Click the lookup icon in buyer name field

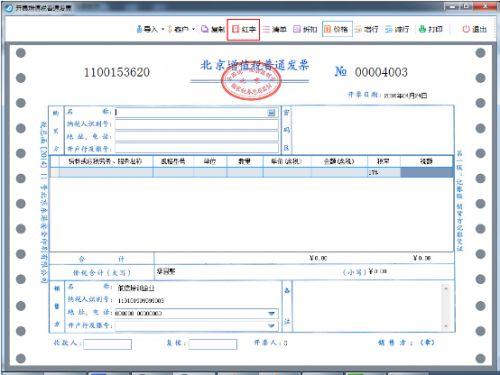(x=272, y=112)
